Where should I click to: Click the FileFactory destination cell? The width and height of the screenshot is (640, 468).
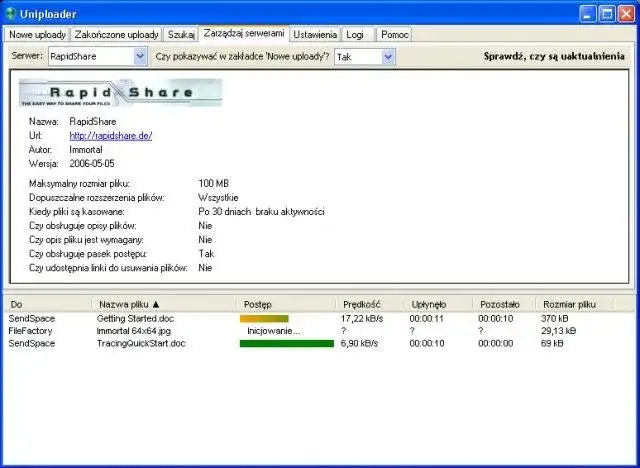pos(30,331)
